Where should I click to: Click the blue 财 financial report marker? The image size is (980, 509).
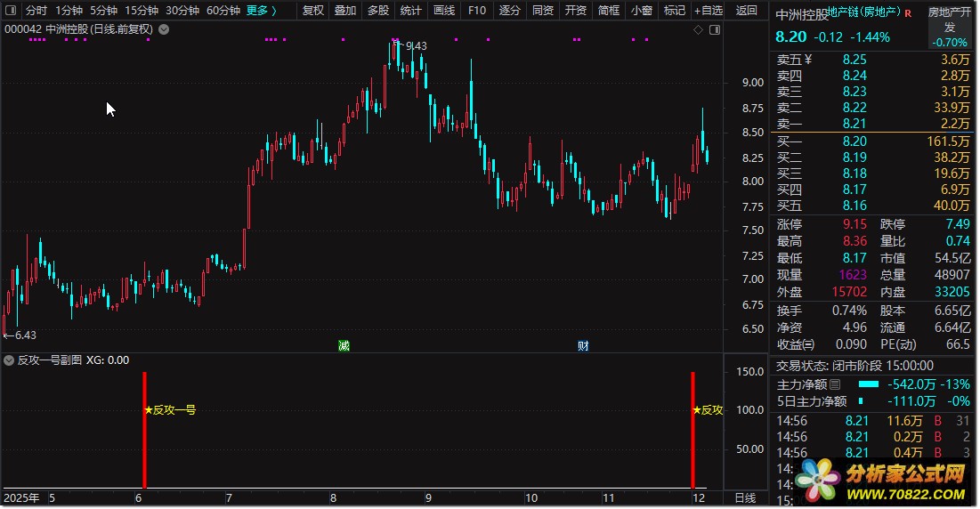(x=583, y=346)
